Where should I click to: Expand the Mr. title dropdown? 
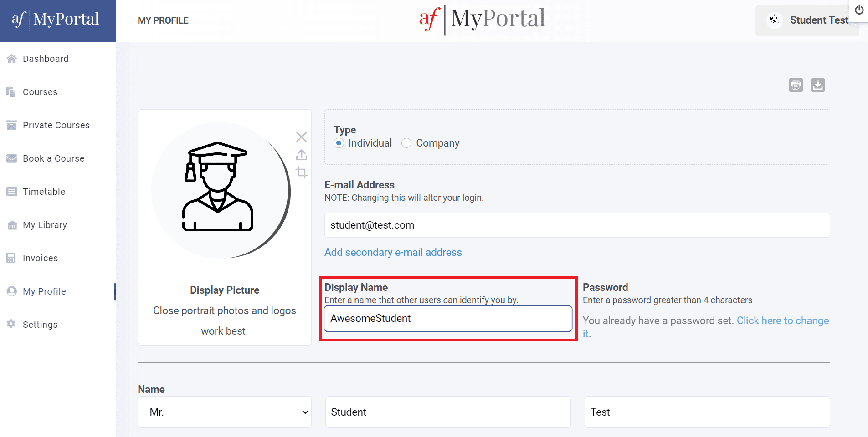tap(224, 412)
